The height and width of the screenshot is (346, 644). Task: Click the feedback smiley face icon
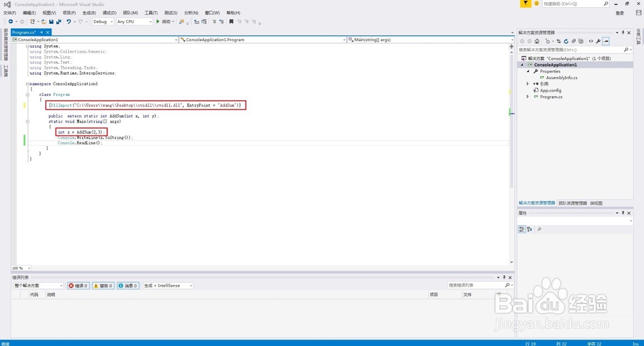coord(536,3)
